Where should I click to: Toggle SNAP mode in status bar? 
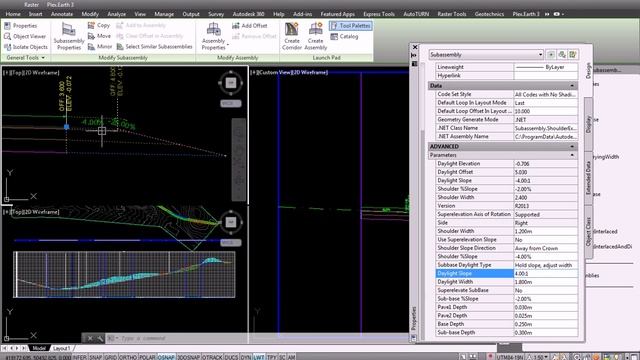pos(96,357)
